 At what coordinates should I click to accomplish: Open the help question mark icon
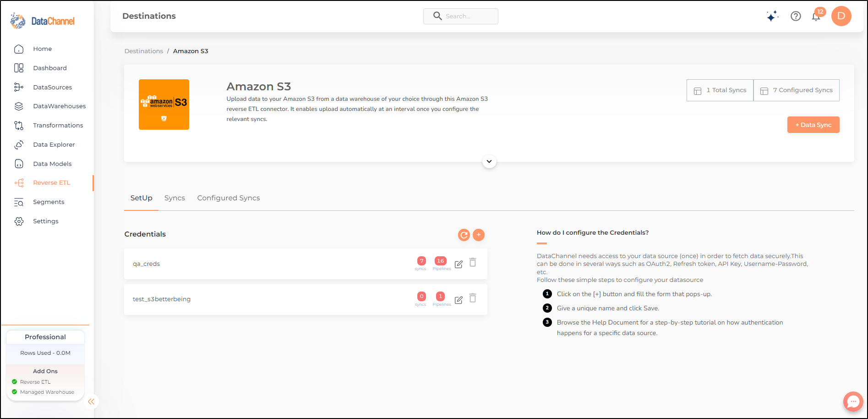coord(796,16)
